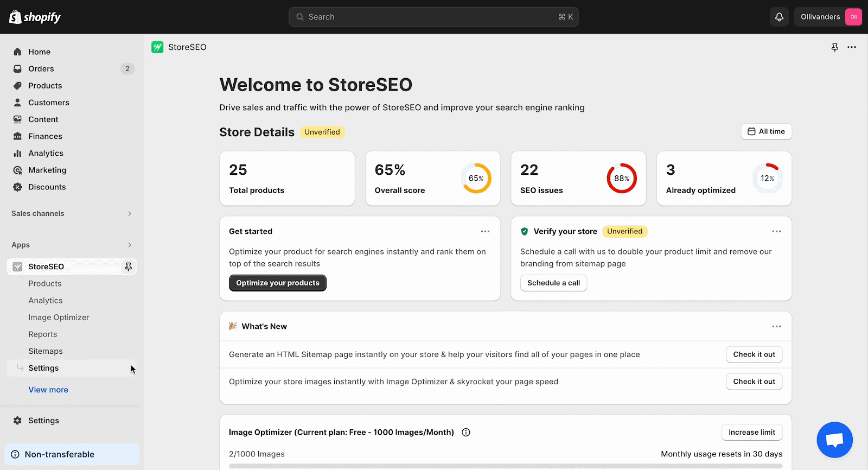Expand the Apps section chevron
The image size is (868, 470).
pyautogui.click(x=130, y=245)
